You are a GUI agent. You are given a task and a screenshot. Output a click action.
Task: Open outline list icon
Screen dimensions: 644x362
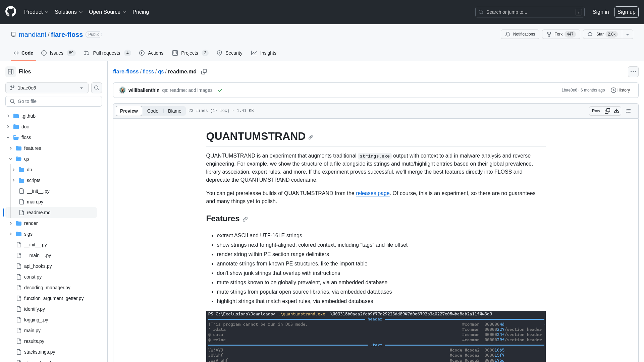(628, 111)
